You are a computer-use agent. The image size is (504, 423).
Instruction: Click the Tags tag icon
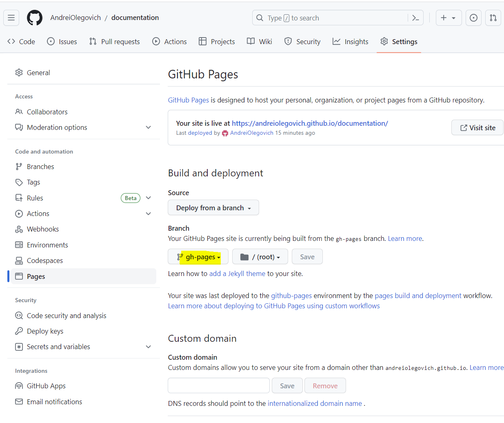click(x=19, y=182)
